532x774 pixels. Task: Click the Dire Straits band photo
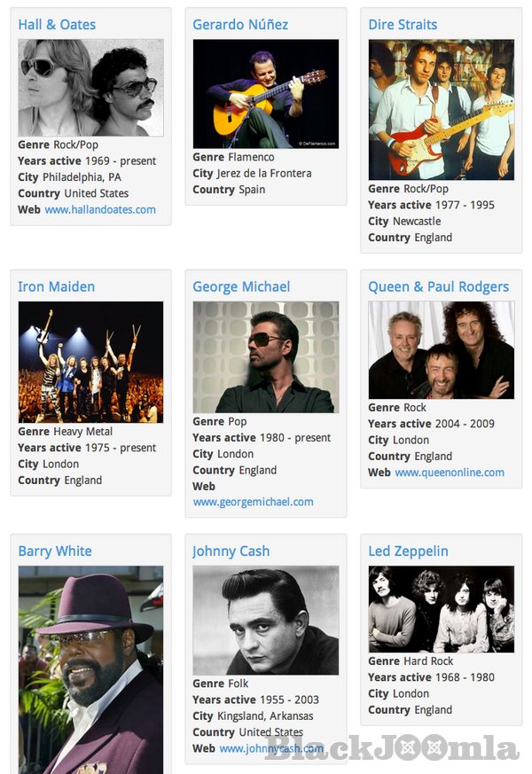442,110
